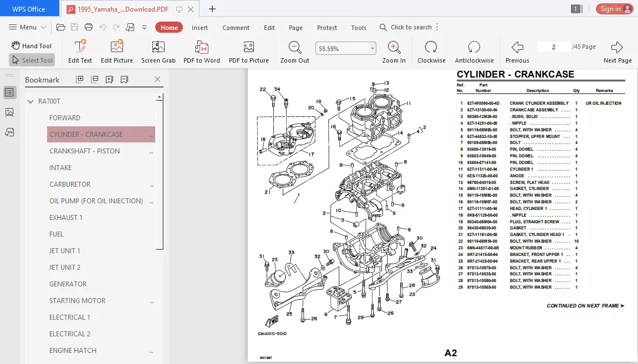The width and height of the screenshot is (638, 364).
Task: Rotate page Anticlockwise
Action: [x=474, y=52]
